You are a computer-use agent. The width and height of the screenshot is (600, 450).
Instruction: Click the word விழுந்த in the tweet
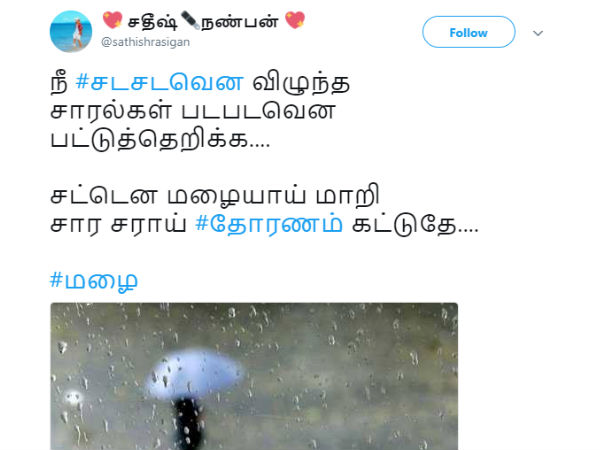pyautogui.click(x=301, y=83)
